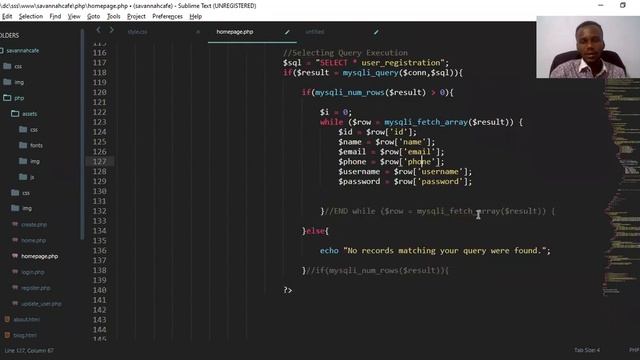This screenshot has width=640, height=360.
Task: Click the minimap code overview
Action: 621,188
